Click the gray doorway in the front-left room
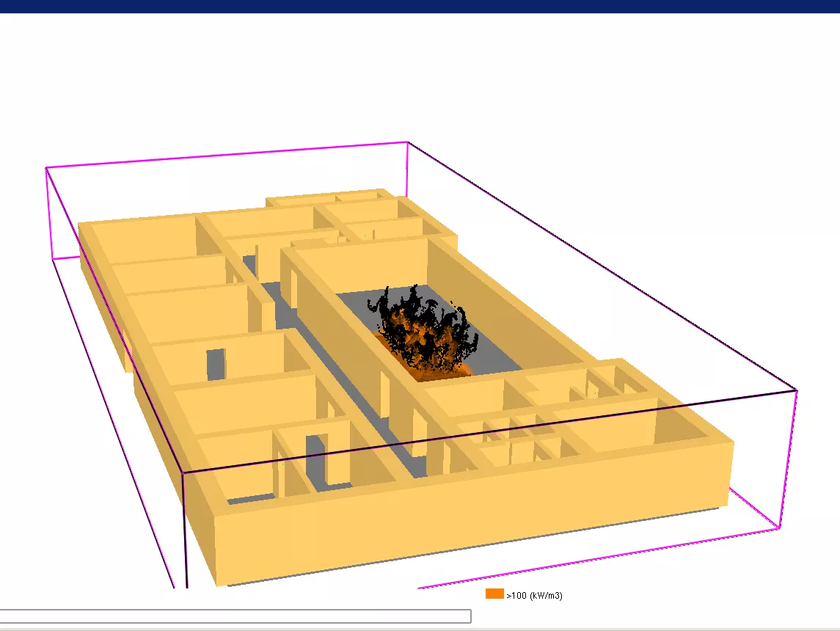The height and width of the screenshot is (631, 840). (x=316, y=462)
